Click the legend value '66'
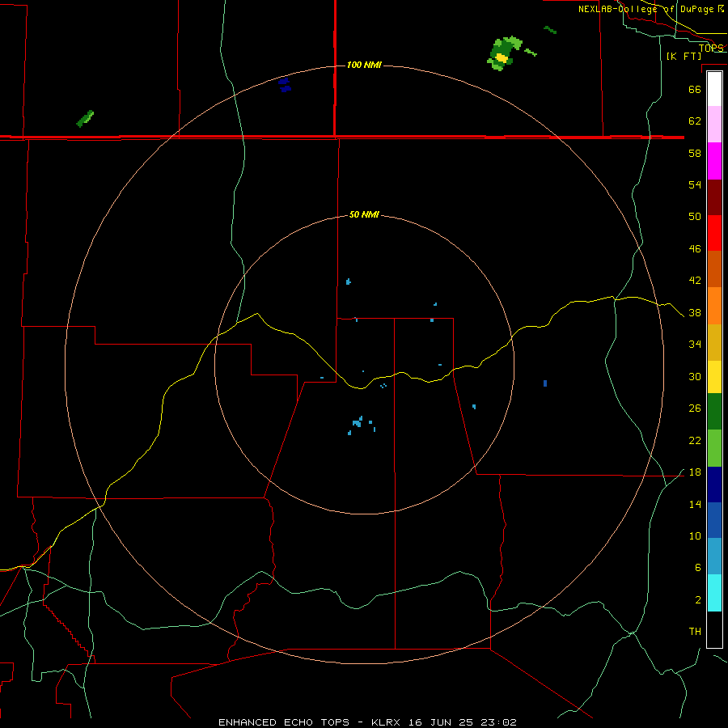 coord(695,89)
